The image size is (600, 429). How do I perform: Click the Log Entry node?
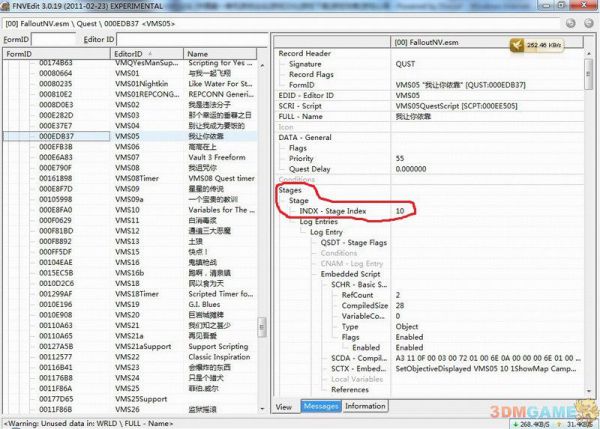[326, 232]
